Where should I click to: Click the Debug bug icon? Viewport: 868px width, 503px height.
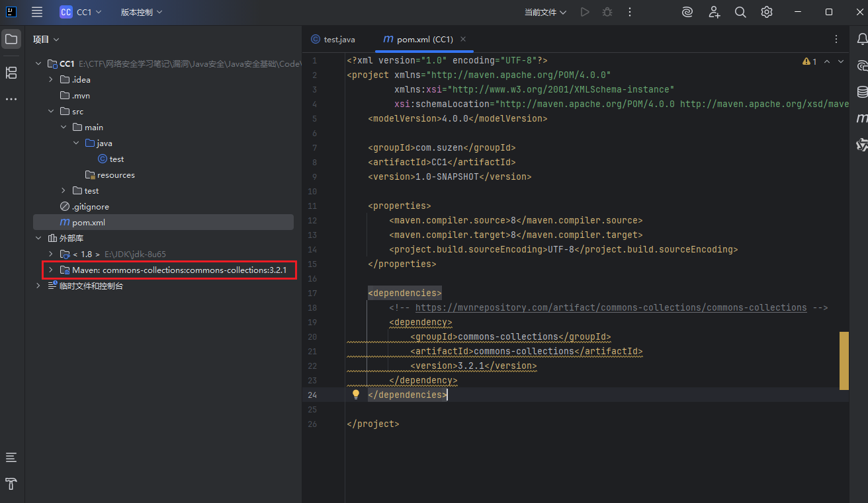pyautogui.click(x=607, y=12)
